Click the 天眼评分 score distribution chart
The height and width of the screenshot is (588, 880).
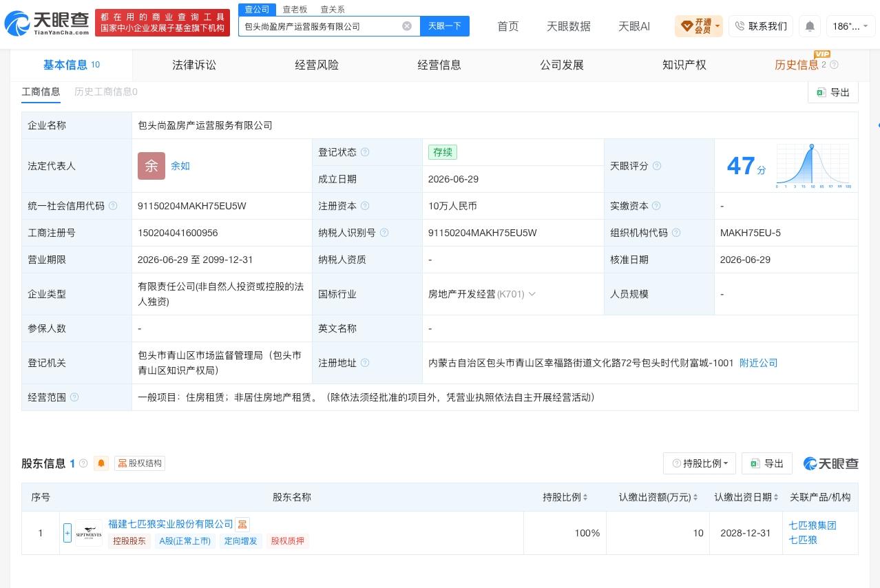(813, 166)
